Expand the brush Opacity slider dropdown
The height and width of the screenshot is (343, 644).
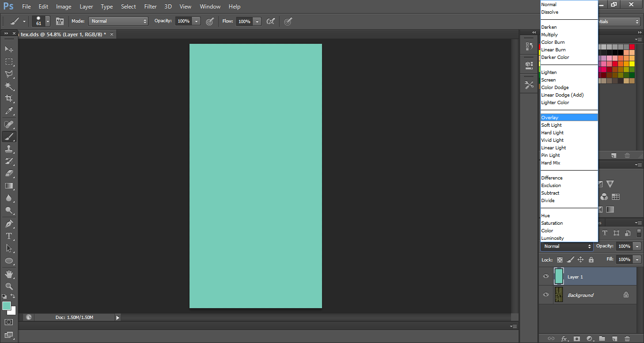pyautogui.click(x=197, y=21)
